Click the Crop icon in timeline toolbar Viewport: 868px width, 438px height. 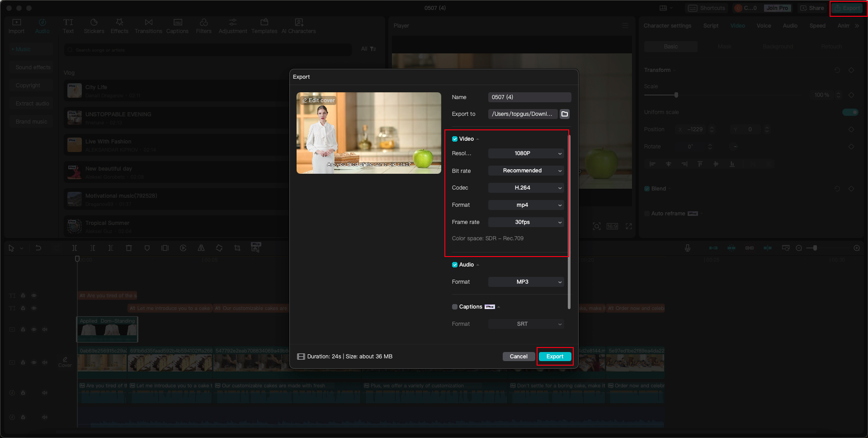click(x=237, y=248)
